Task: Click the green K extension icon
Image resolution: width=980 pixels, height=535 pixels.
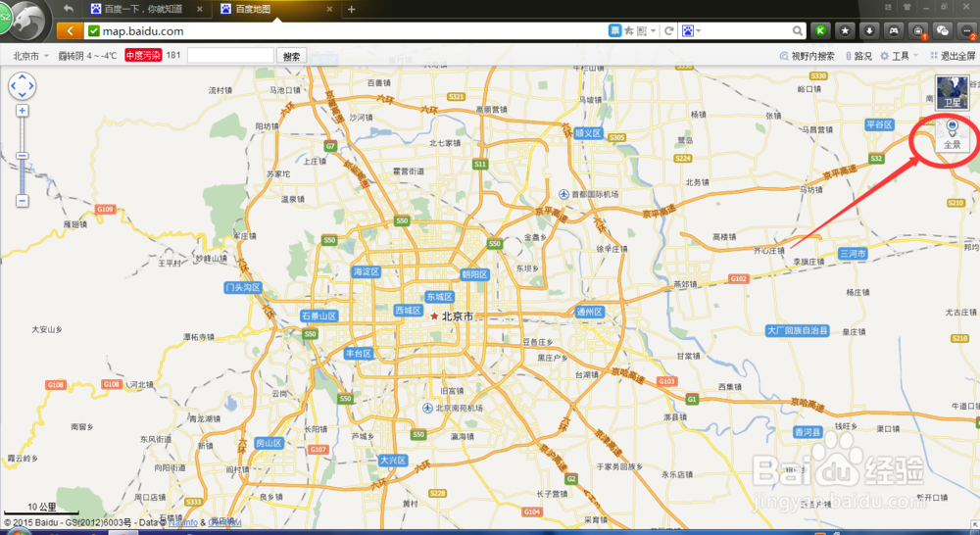Action: click(x=820, y=30)
